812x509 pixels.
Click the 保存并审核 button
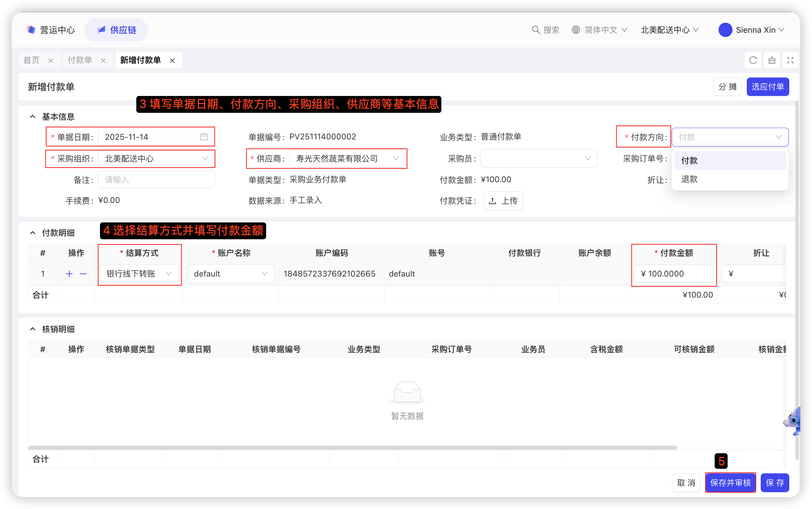tap(730, 482)
